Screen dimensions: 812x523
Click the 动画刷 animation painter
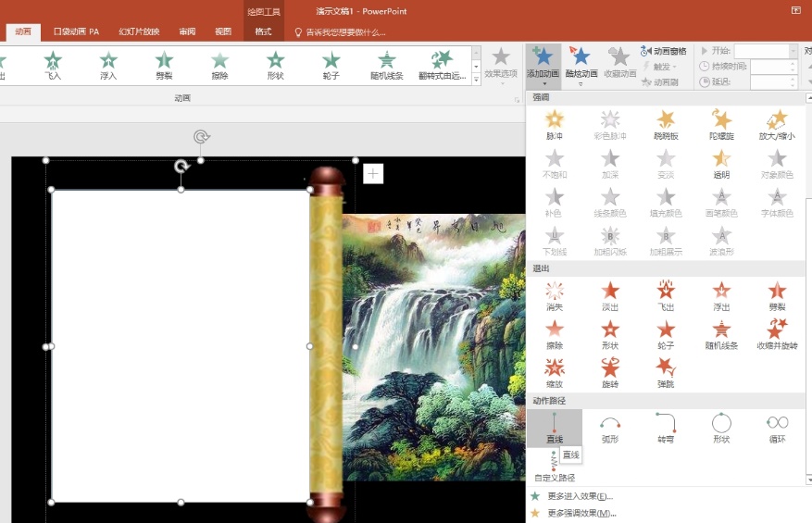click(x=660, y=81)
